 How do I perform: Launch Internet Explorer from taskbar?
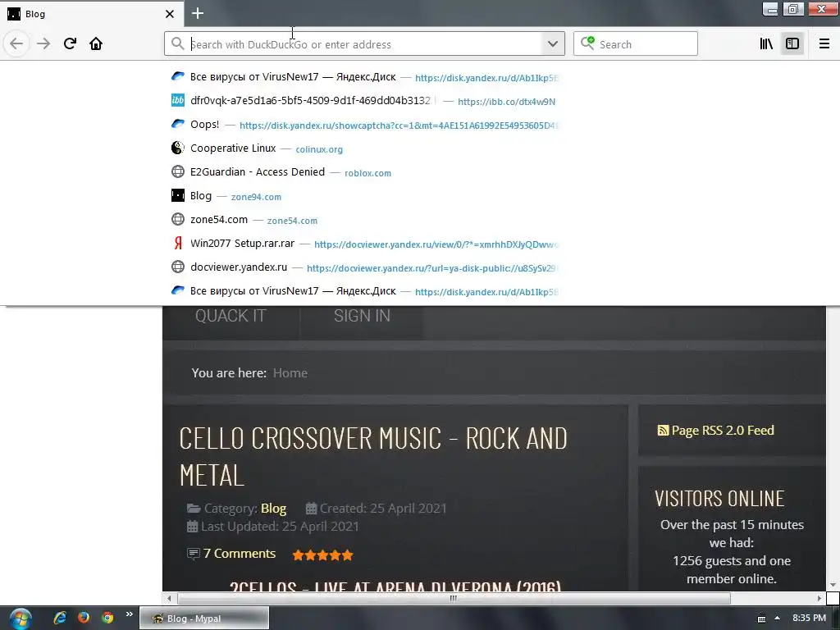[x=59, y=618]
